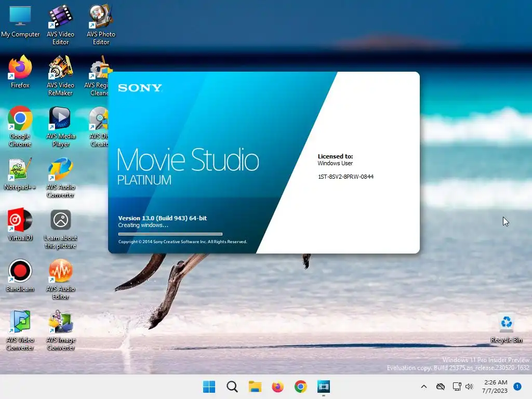
Task: Open AVS Image Converter shortcut
Action: [60, 330]
